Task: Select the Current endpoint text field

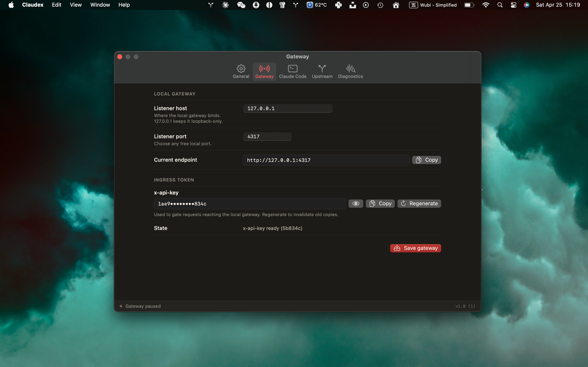Action: pos(326,160)
